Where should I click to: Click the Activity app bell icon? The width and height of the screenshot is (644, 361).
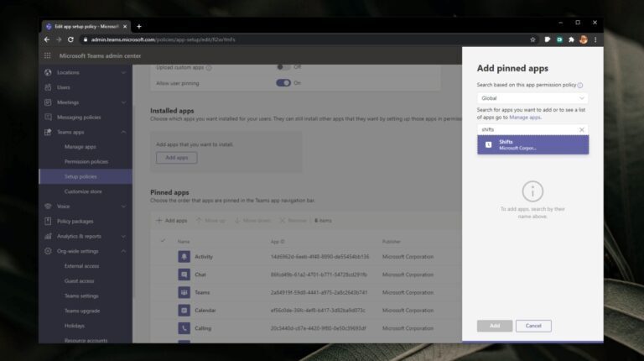click(184, 257)
